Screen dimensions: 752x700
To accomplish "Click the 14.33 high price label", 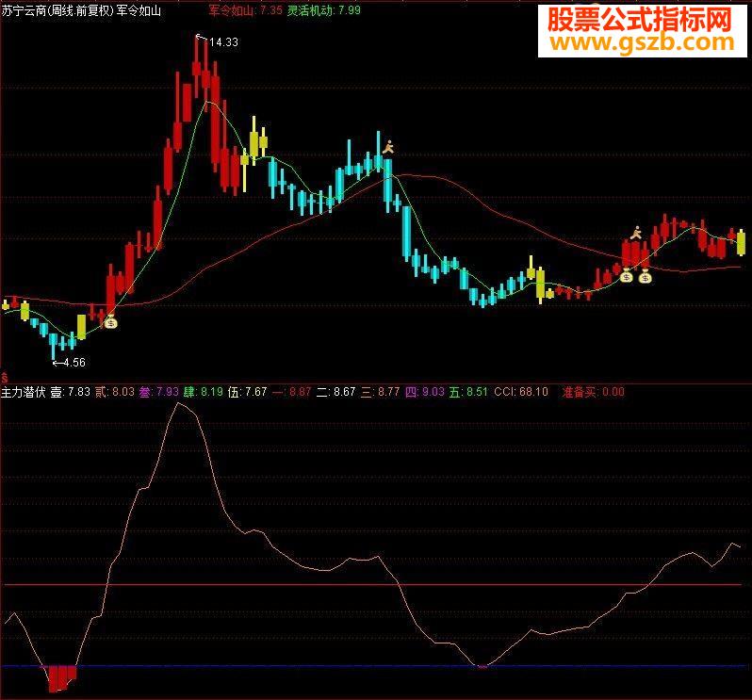I will 224,42.
